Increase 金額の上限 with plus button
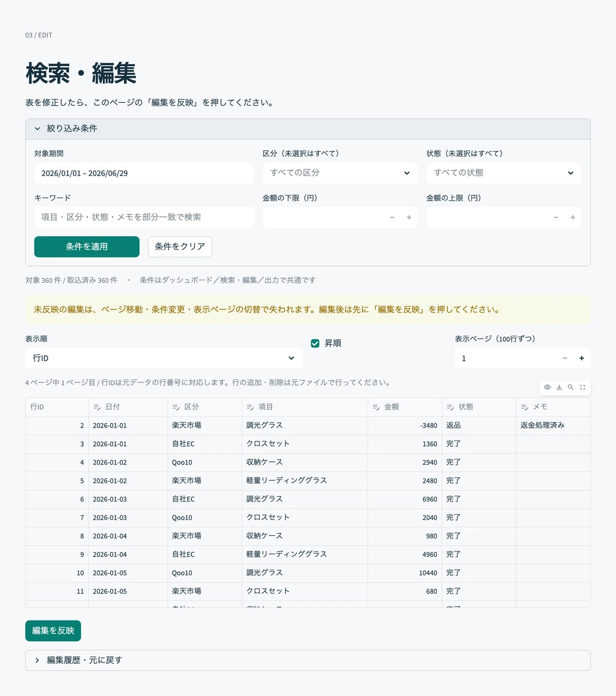The image size is (616, 696). coord(573,217)
